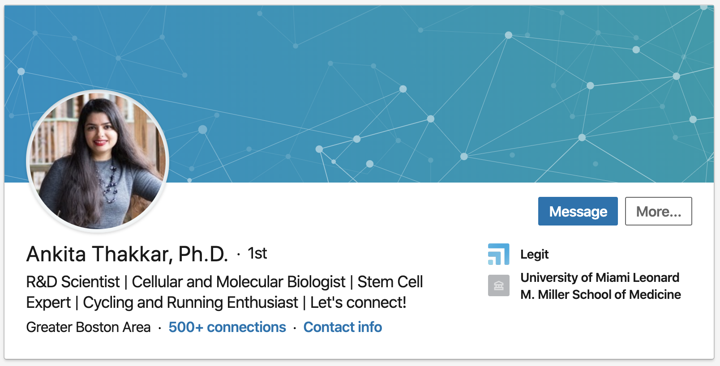Image resolution: width=720 pixels, height=366 pixels.
Task: Open the Contact info link
Action: click(x=343, y=327)
